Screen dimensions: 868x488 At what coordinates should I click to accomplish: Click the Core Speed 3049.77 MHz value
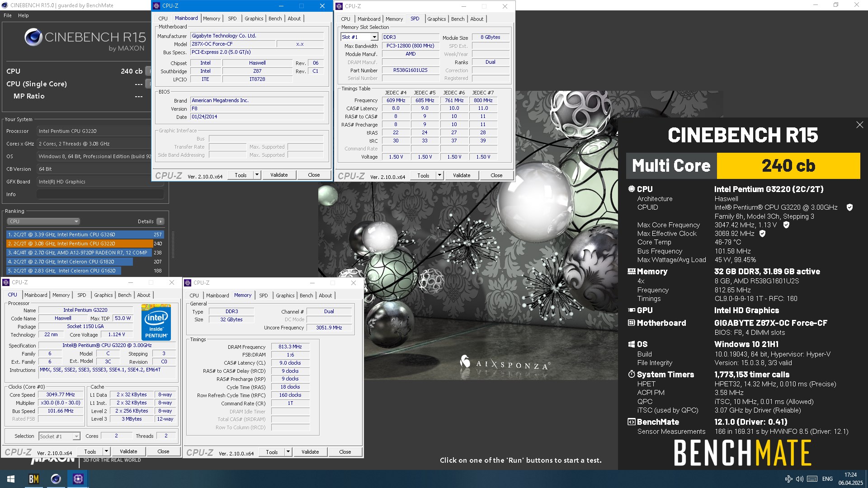[x=61, y=395]
